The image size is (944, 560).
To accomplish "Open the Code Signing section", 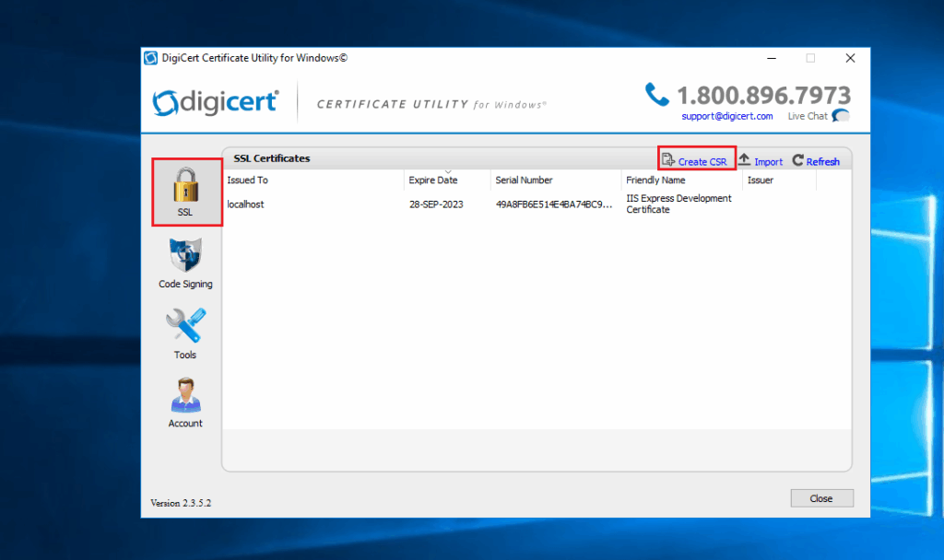I will coord(185,263).
